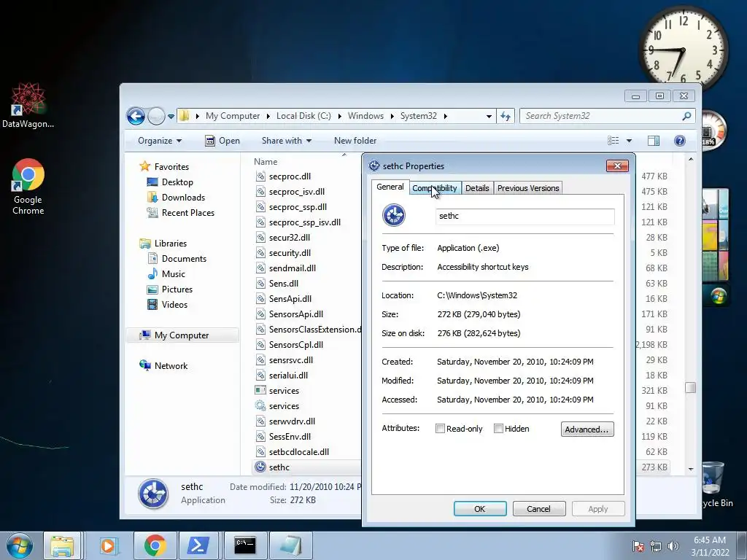Click the Forward arrow in Explorer
This screenshot has height=560, width=747.
coord(156,116)
